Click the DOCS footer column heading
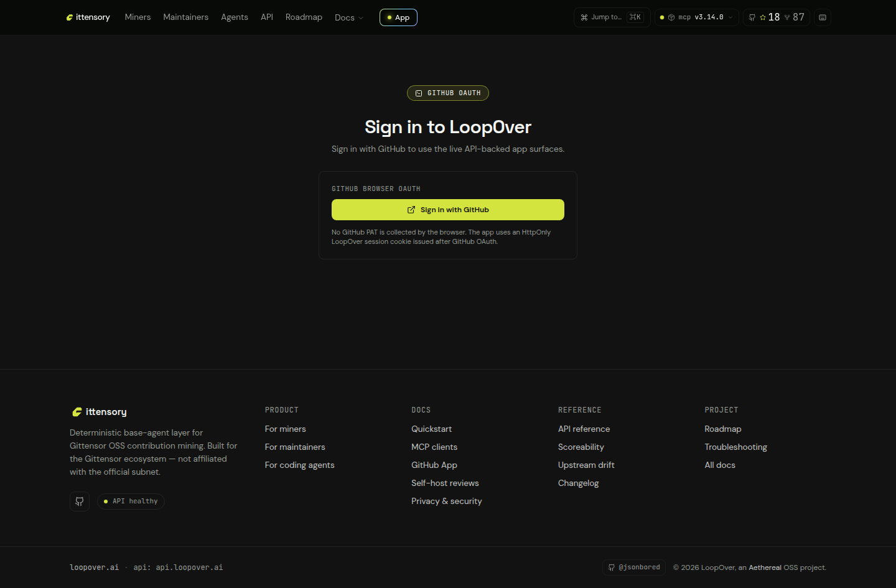 (421, 410)
